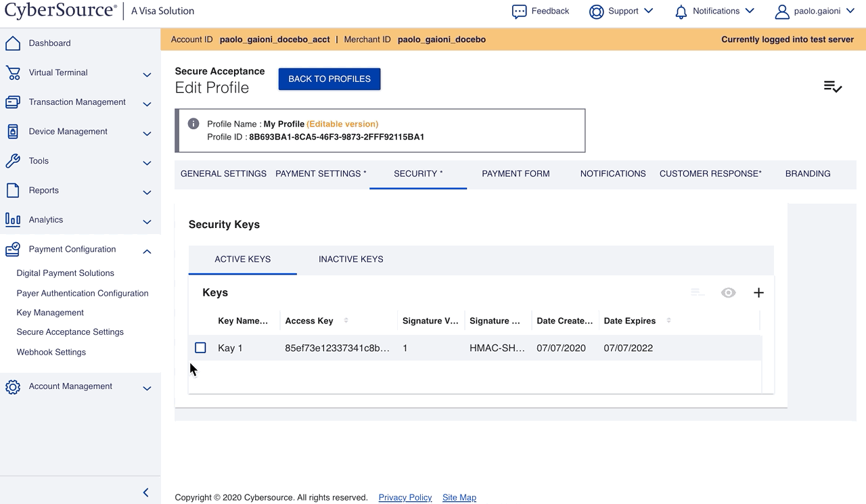Collapse the sidebar with the left arrow
The height and width of the screenshot is (504, 866).
pyautogui.click(x=145, y=492)
